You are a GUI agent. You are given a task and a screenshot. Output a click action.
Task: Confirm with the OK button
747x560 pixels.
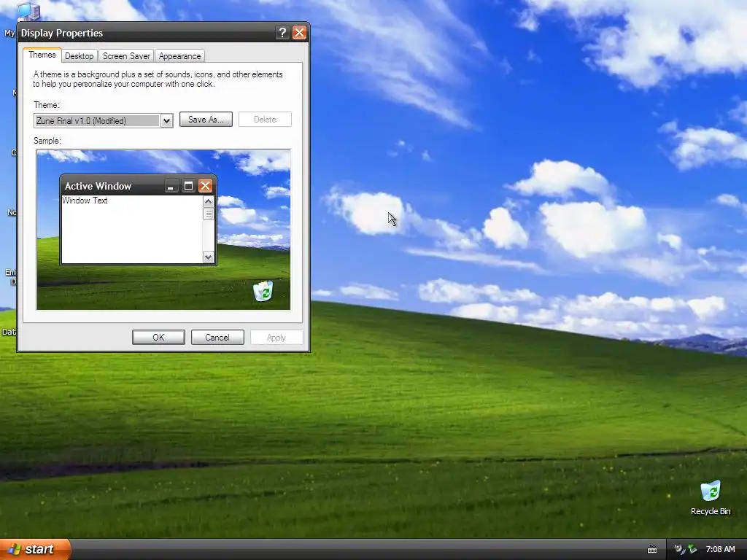158,337
